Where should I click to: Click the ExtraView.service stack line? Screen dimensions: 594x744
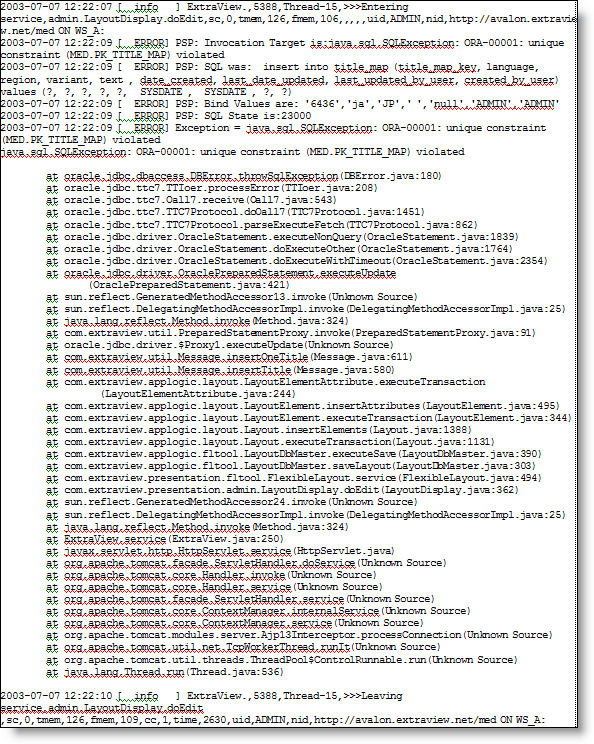(x=165, y=539)
